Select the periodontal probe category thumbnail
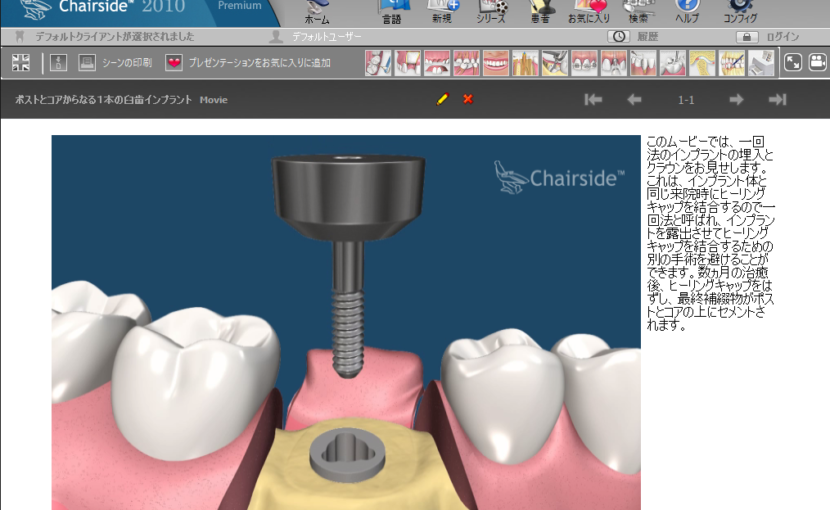Screen dimensions: 830x510 (643, 63)
